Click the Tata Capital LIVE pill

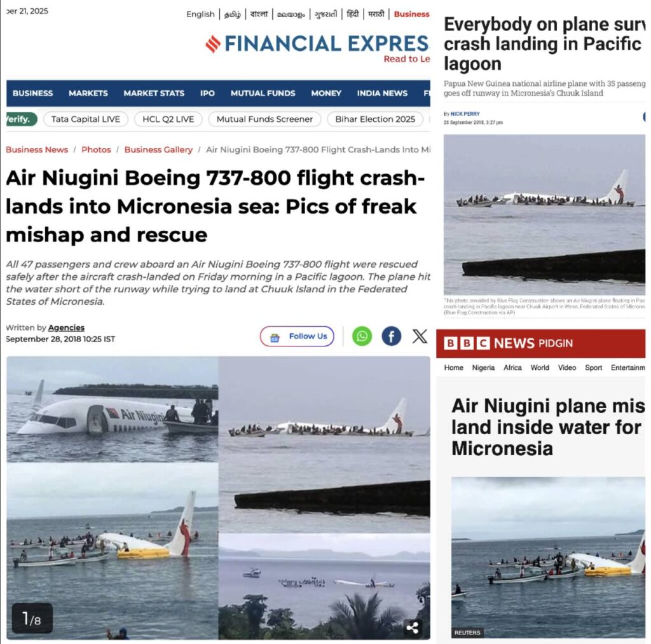pos(86,119)
